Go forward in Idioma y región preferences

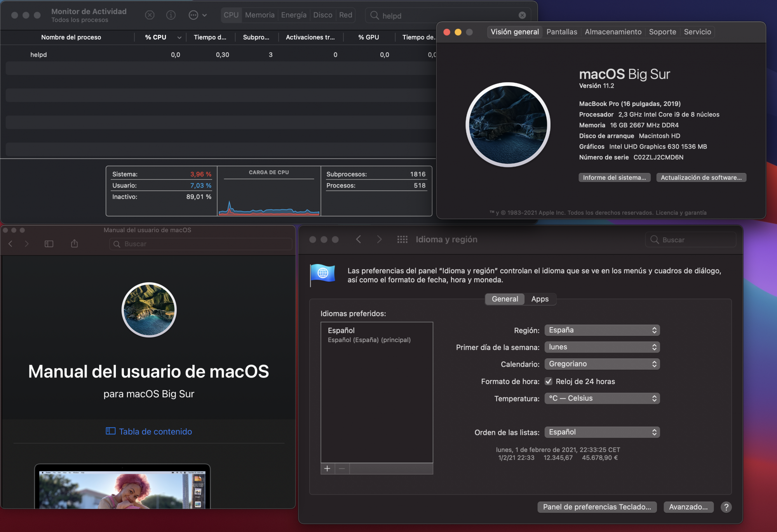point(379,240)
